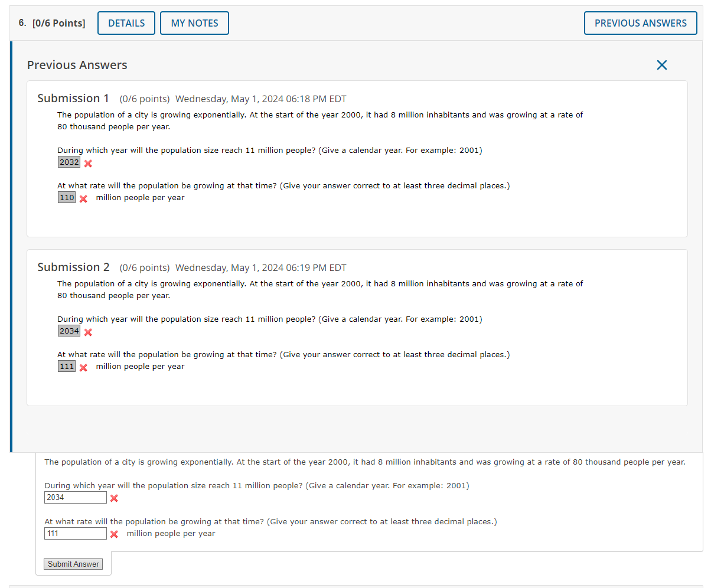
Task: Click the Submission 1 heading
Action: [x=73, y=98]
